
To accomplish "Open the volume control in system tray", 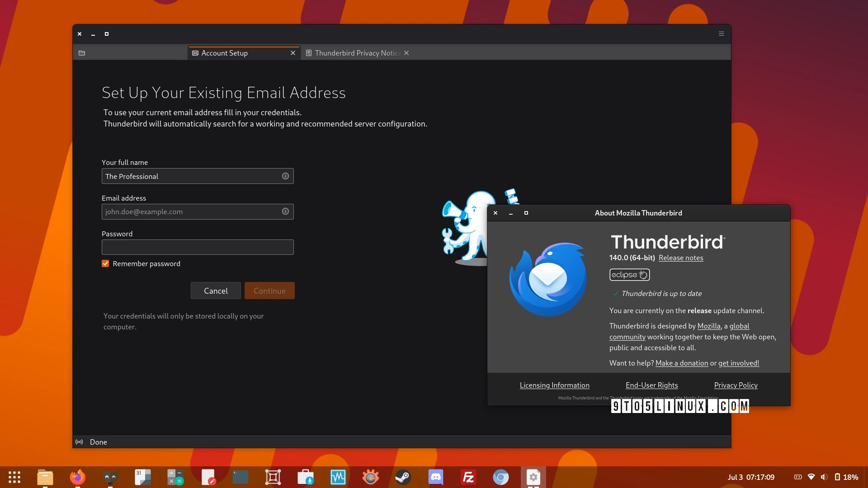I will (x=824, y=477).
